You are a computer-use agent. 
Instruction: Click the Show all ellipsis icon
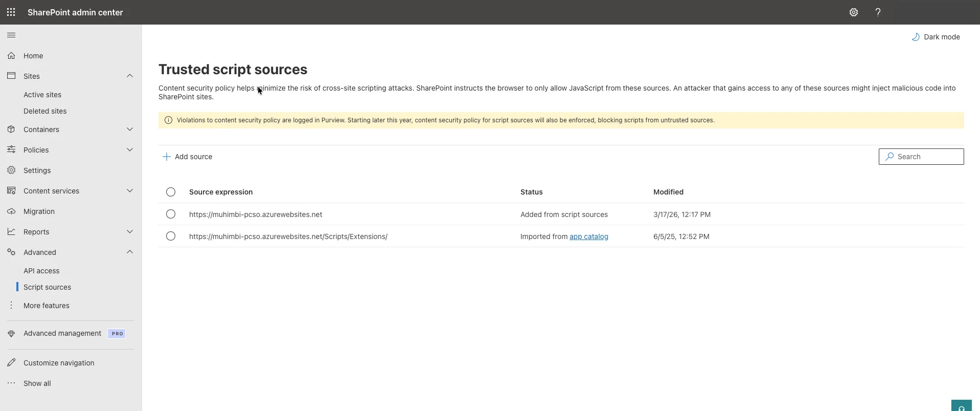11,383
